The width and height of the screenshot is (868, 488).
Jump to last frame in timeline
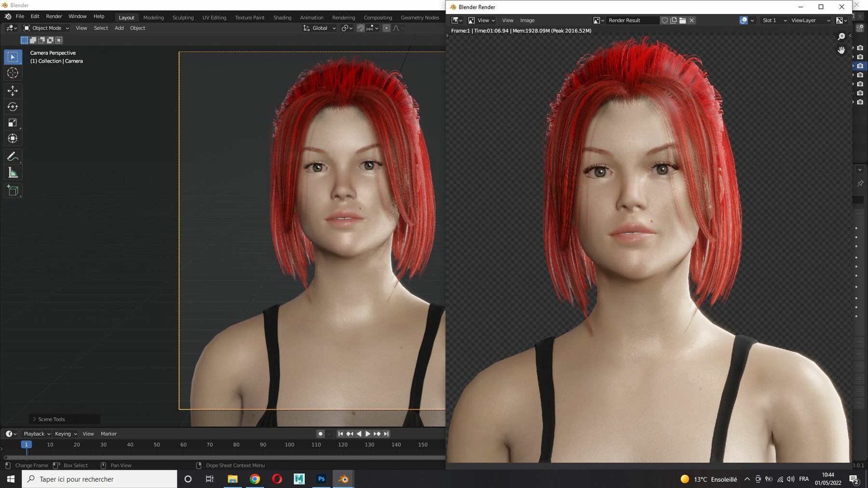(386, 434)
